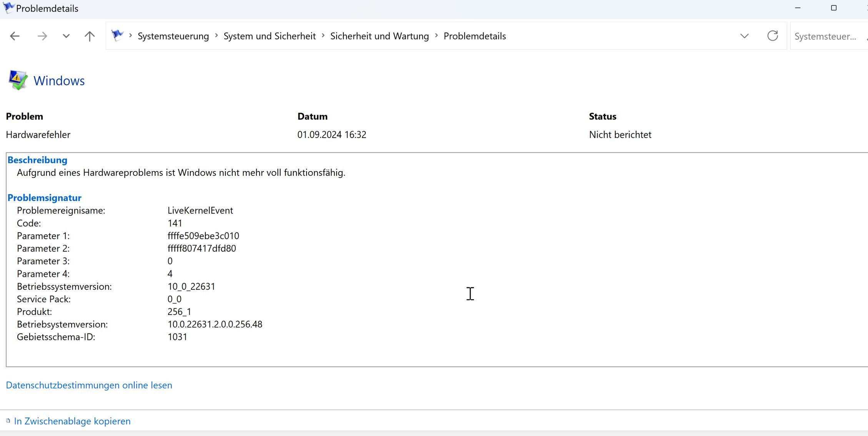Click In Zwischenablage kopieren link
Screen dimensions: 868x436
click(x=72, y=421)
